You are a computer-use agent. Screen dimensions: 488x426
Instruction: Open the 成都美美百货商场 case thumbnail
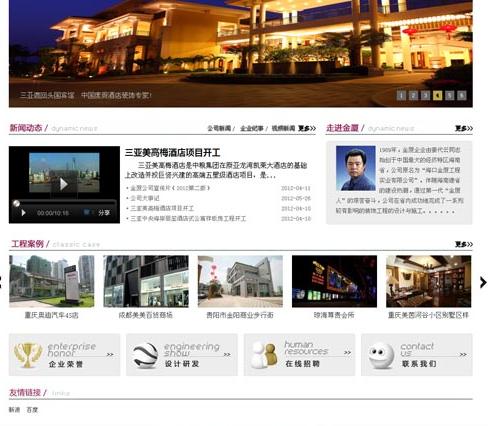[x=146, y=281]
